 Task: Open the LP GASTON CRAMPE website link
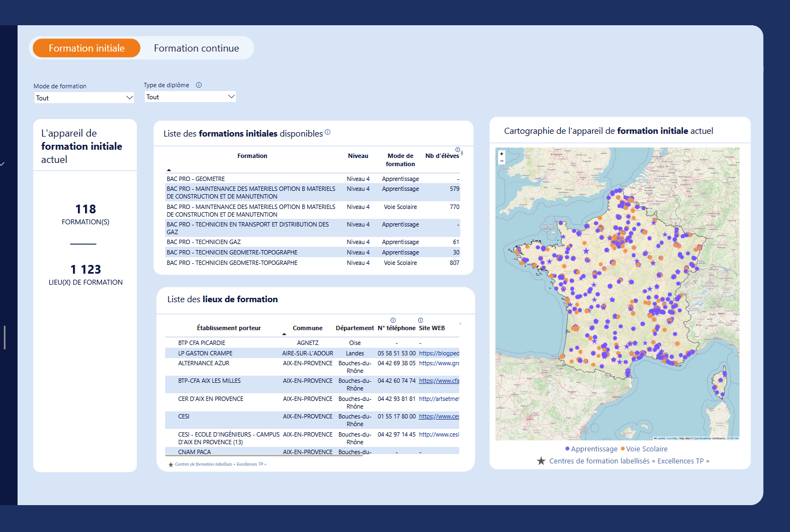pyautogui.click(x=439, y=353)
